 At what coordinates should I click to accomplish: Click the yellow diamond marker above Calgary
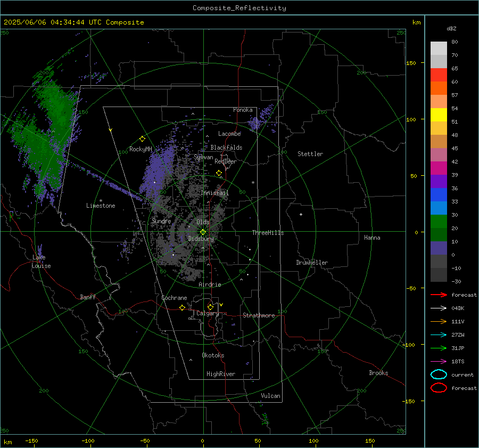(x=210, y=307)
